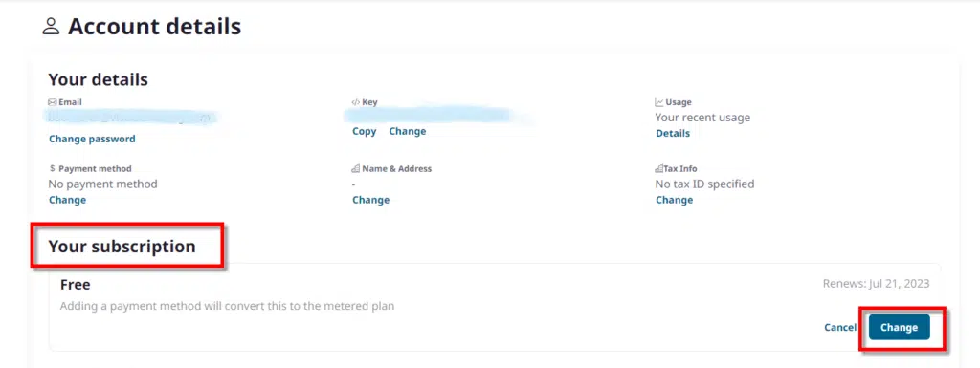The image size is (980, 368).
Task: Open the usage Details link
Action: (x=673, y=133)
